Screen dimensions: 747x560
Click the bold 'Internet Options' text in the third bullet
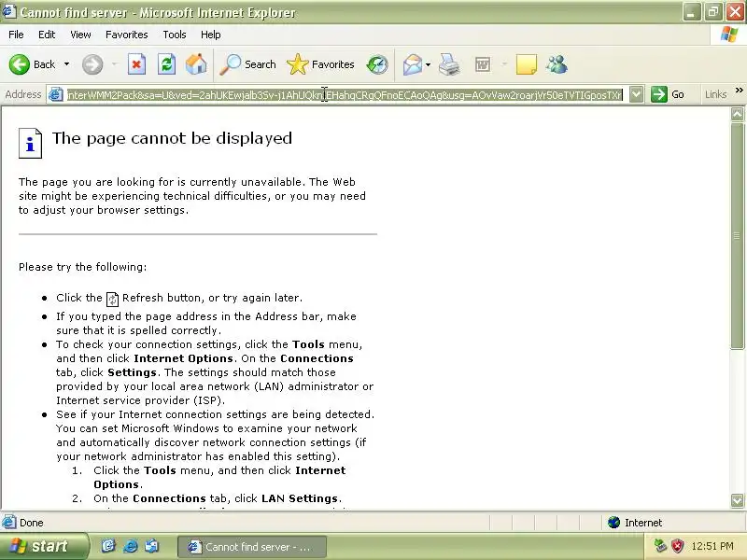pyautogui.click(x=183, y=358)
